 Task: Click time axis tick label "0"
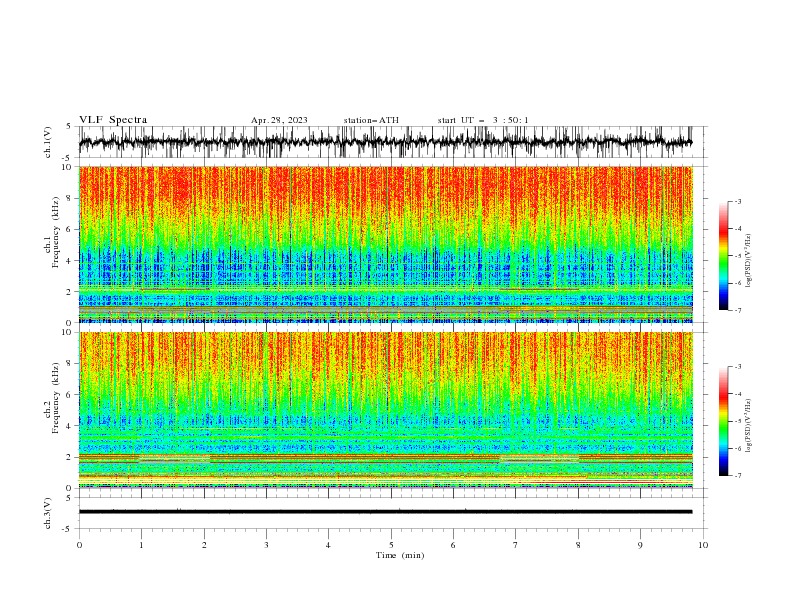[79, 545]
